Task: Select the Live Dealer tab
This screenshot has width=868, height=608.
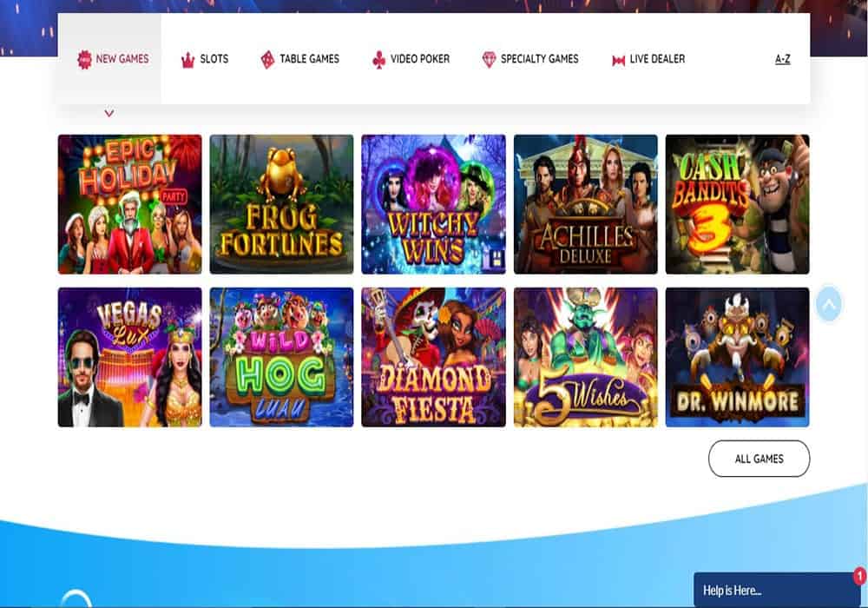Action: click(648, 59)
